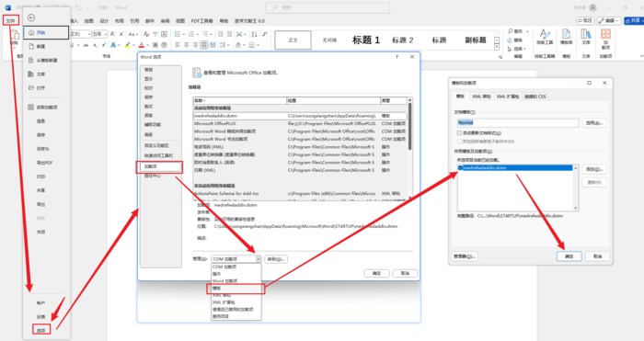Click the 批注 (Comments) button
The width and height of the screenshot is (644, 341).
pyautogui.click(x=585, y=20)
